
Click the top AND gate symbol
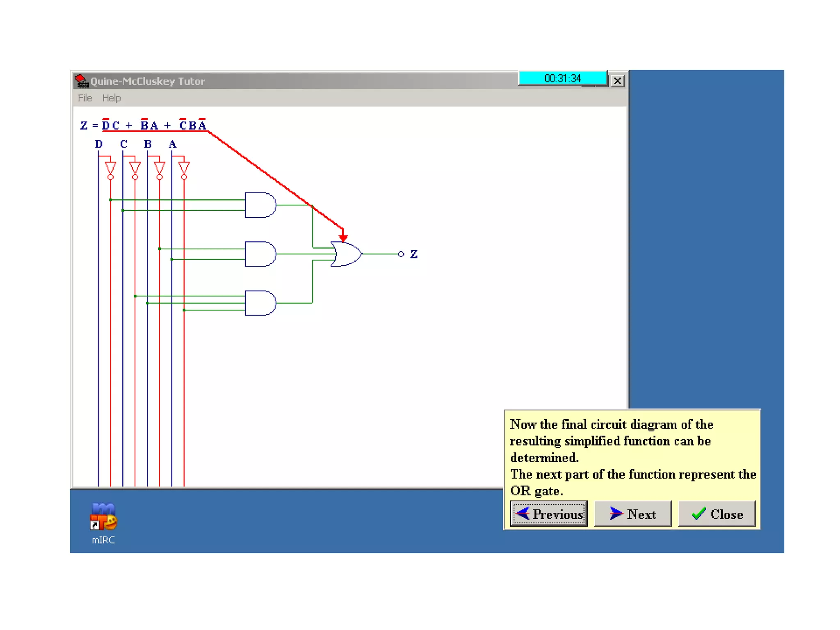[260, 205]
